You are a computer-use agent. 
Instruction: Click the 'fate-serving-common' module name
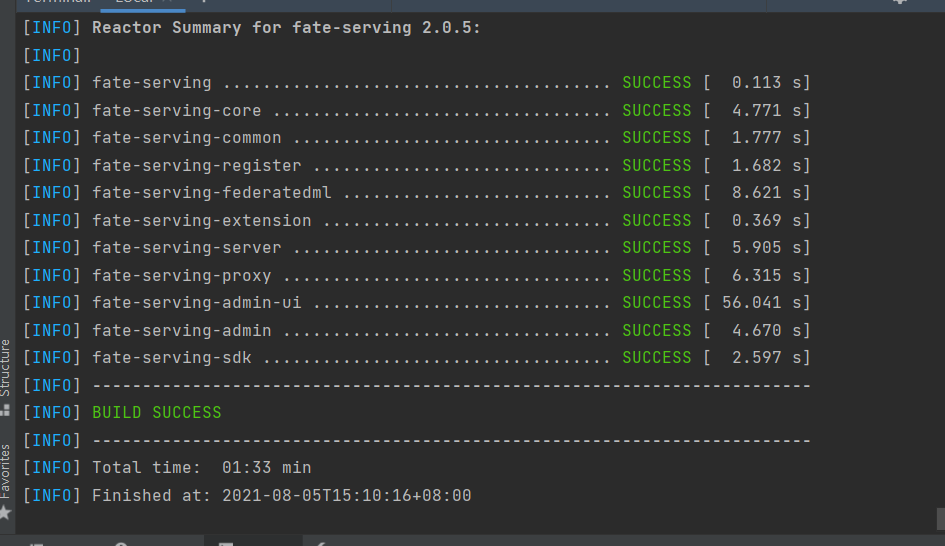pyautogui.click(x=186, y=138)
